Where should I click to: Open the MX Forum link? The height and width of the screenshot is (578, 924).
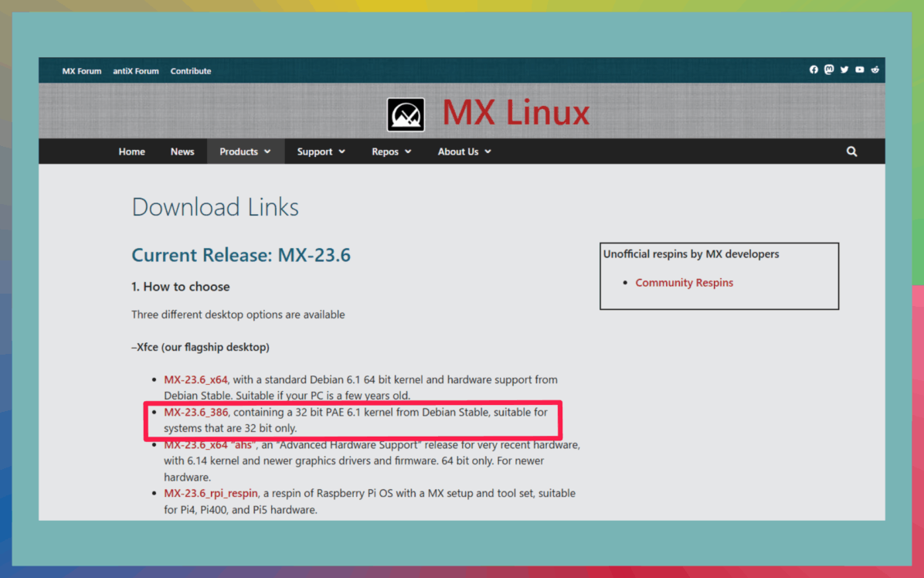tap(81, 70)
